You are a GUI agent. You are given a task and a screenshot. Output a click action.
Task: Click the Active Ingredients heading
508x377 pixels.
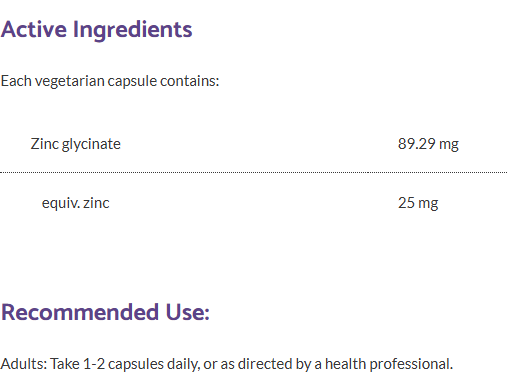coord(96,31)
